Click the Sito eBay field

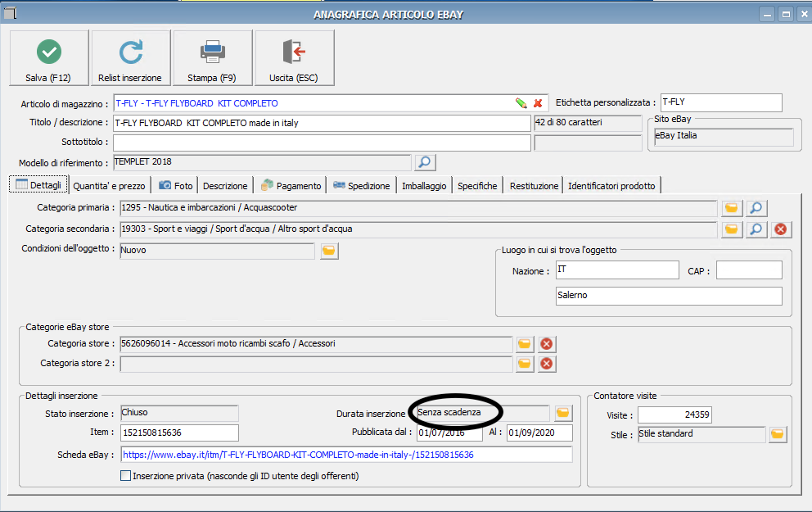724,137
